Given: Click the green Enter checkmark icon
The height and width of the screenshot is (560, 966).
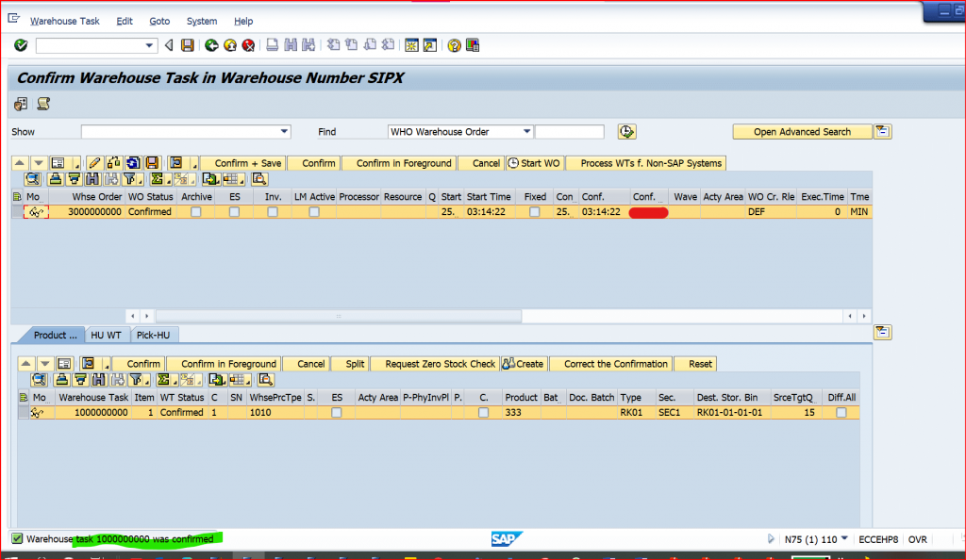Looking at the screenshot, I should click(21, 45).
